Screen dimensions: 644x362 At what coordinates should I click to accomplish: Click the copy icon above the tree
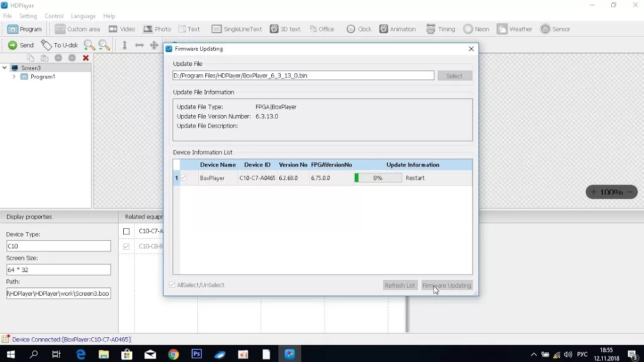[31, 58]
